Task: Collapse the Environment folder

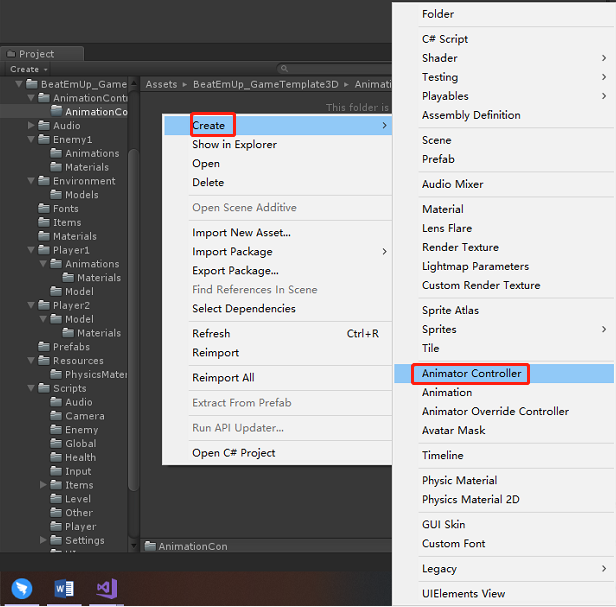Action: point(31,181)
